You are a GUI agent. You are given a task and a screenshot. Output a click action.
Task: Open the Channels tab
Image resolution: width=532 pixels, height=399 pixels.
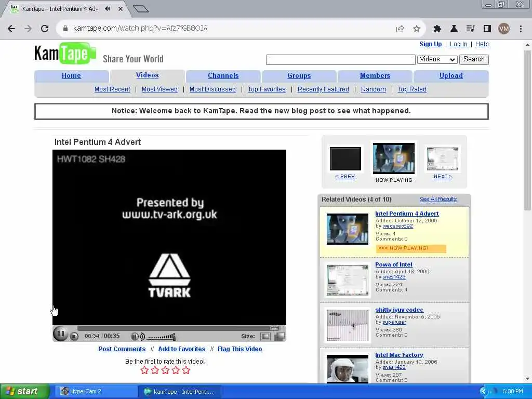pyautogui.click(x=223, y=76)
